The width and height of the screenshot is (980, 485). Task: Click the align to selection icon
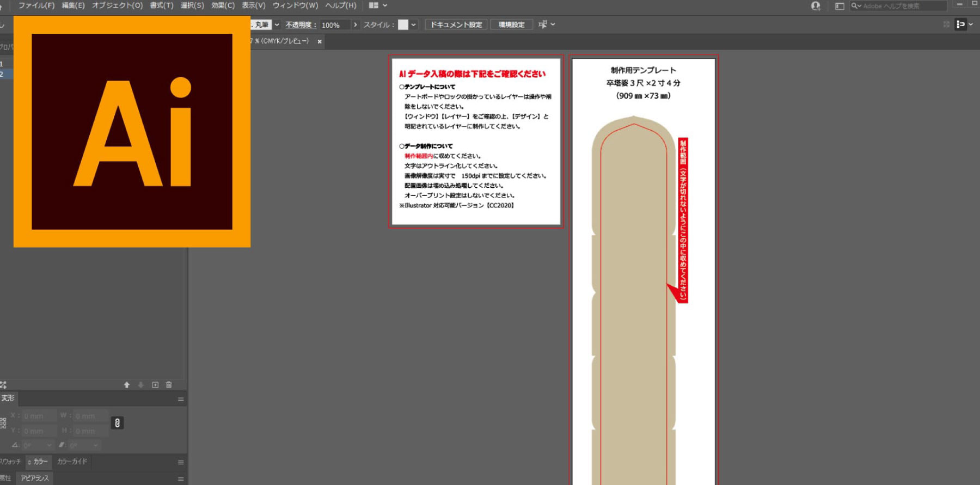click(543, 24)
